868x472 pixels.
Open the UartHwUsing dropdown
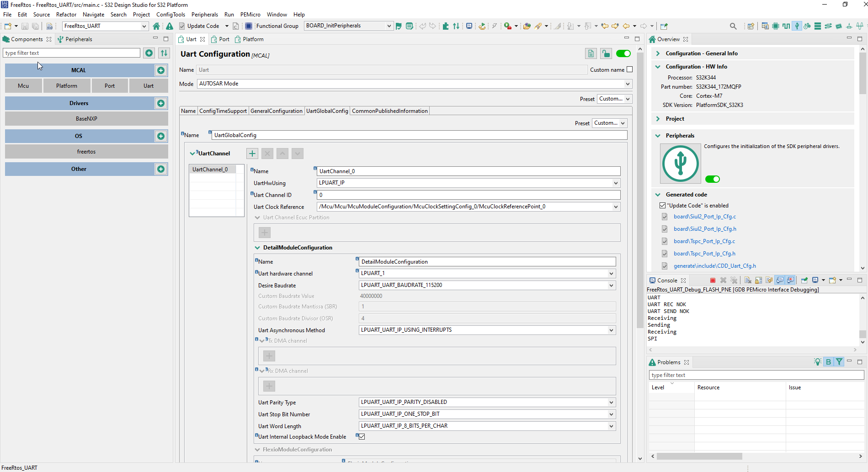click(616, 183)
